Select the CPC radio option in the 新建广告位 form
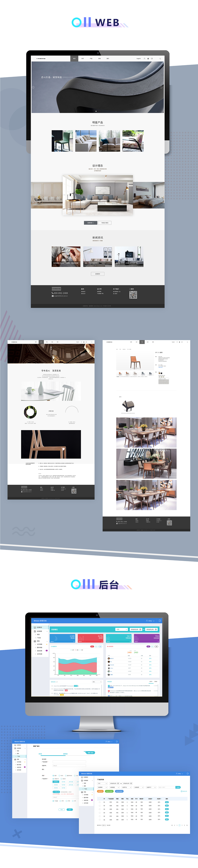Viewport: 198px width, 868px height. pos(72,801)
